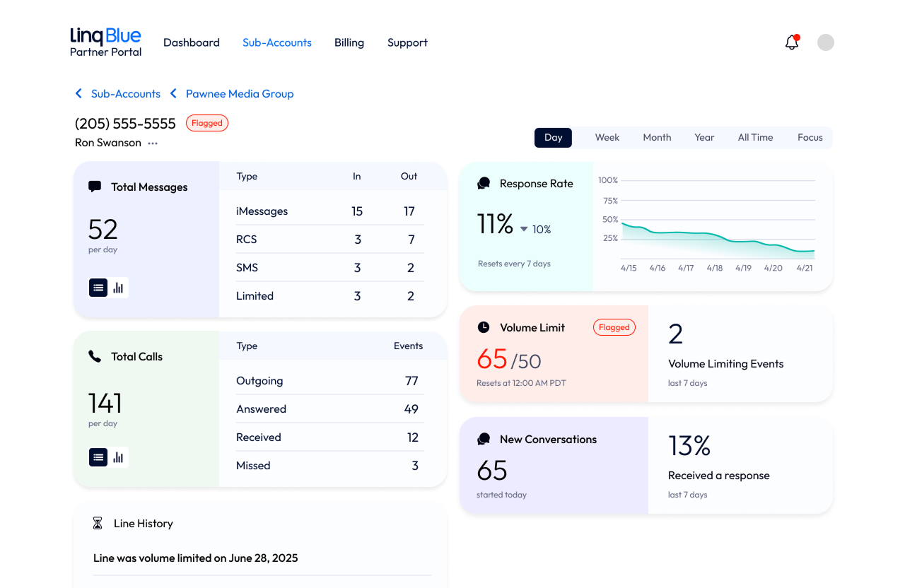This screenshot has width=905, height=588.
Task: Open the Billing menu item
Action: [349, 42]
